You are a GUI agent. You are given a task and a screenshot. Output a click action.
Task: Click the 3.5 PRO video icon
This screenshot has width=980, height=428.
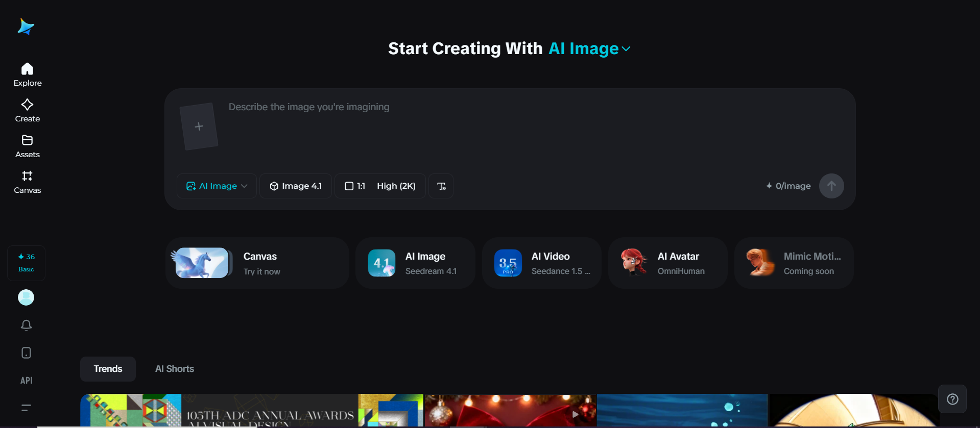(508, 263)
